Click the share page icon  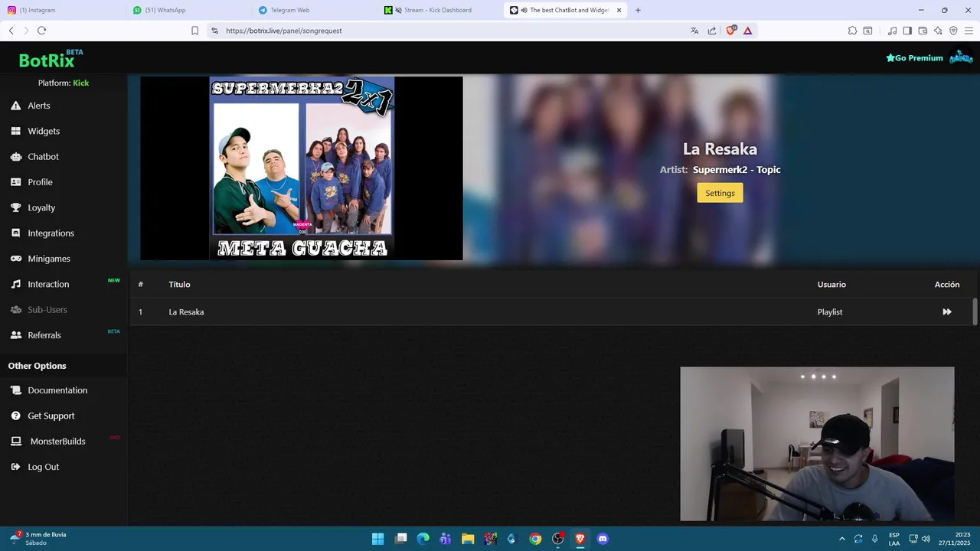point(712,31)
